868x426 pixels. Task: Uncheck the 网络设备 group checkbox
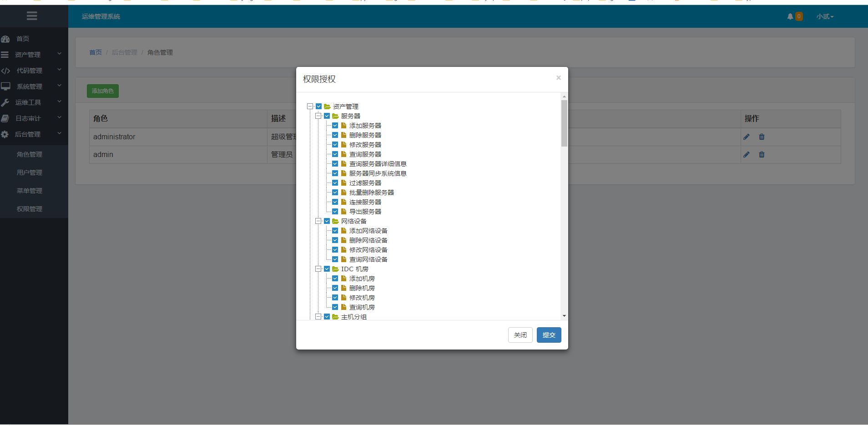point(327,221)
